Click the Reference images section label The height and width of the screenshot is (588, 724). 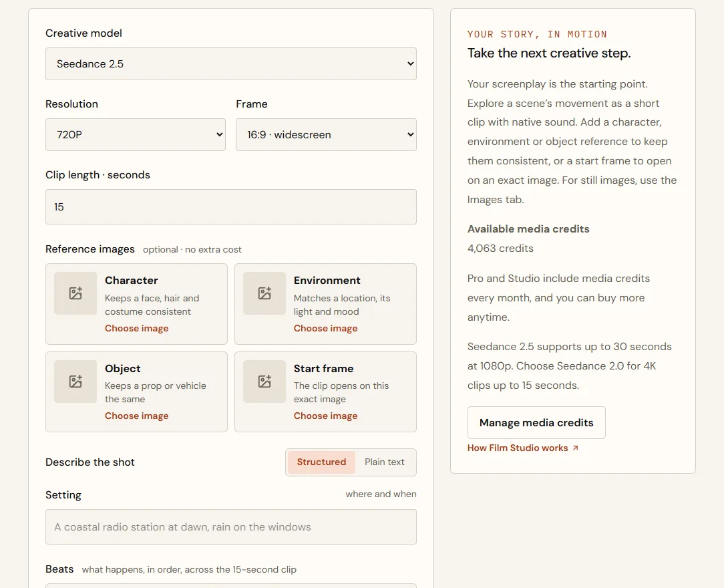(90, 249)
